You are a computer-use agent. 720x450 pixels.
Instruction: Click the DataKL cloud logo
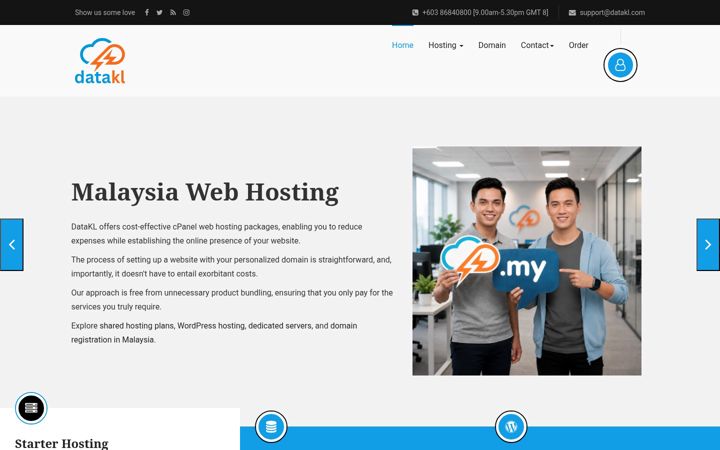coord(100,61)
